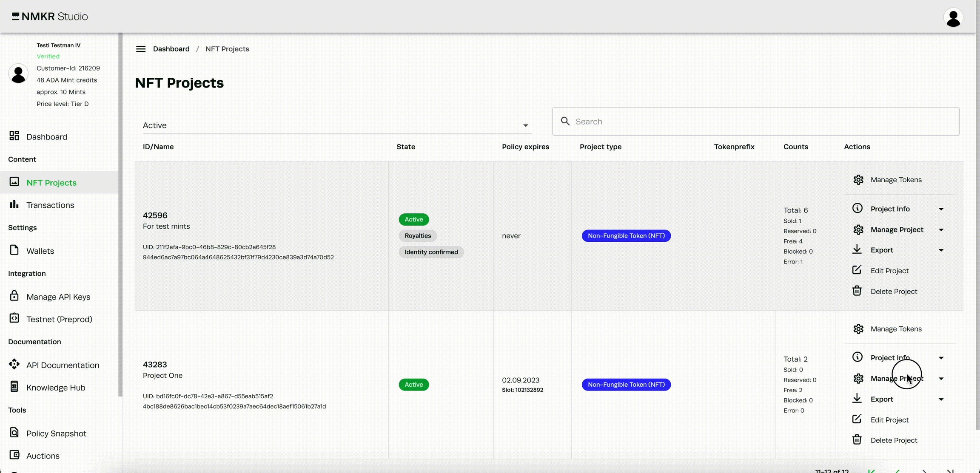Screen dimensions: 980x473
Task: Click the Dashboard breadcrumb link
Action: coord(171,49)
